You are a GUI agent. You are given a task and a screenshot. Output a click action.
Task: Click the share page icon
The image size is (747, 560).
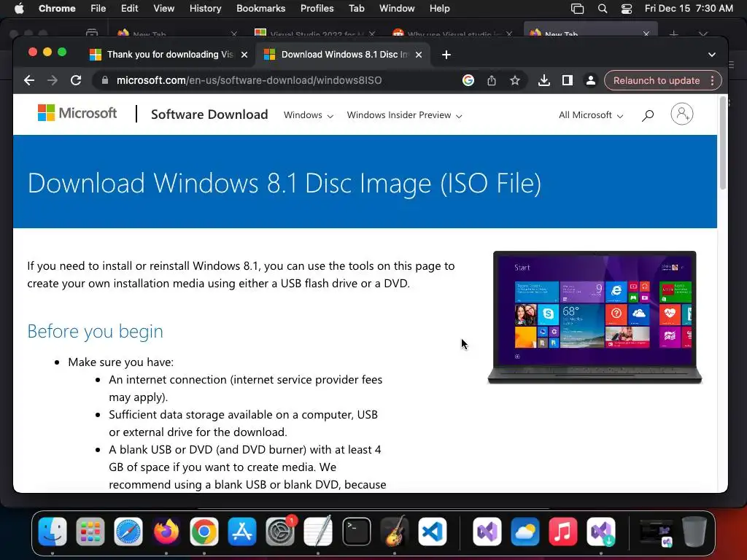click(492, 80)
